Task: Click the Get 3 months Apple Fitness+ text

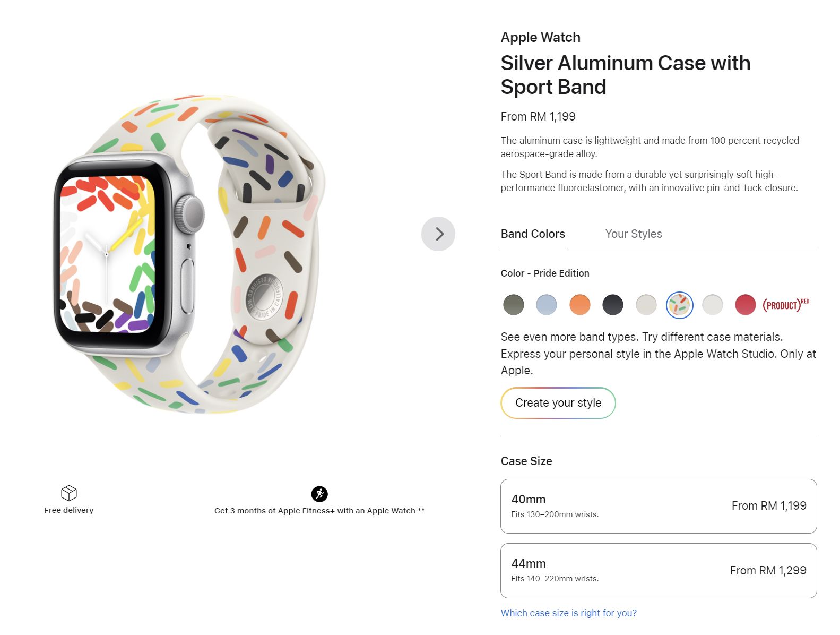Action: pos(318,510)
